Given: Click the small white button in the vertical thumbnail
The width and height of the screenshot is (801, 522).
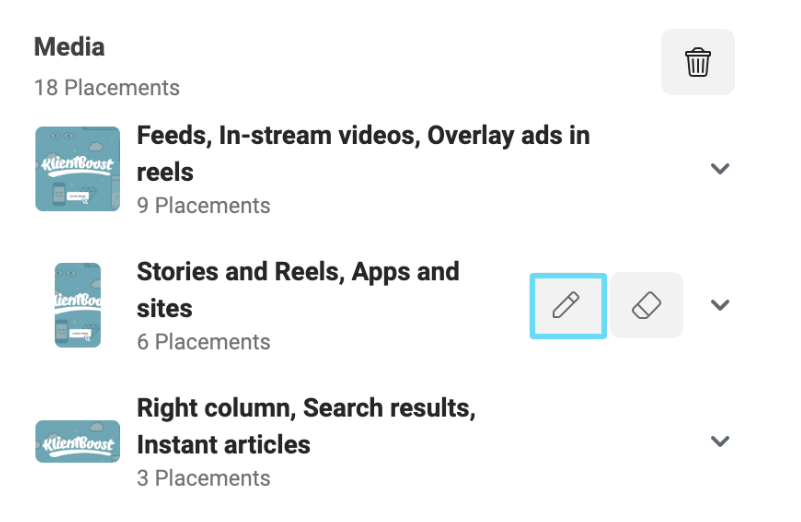Looking at the screenshot, I should (80, 334).
